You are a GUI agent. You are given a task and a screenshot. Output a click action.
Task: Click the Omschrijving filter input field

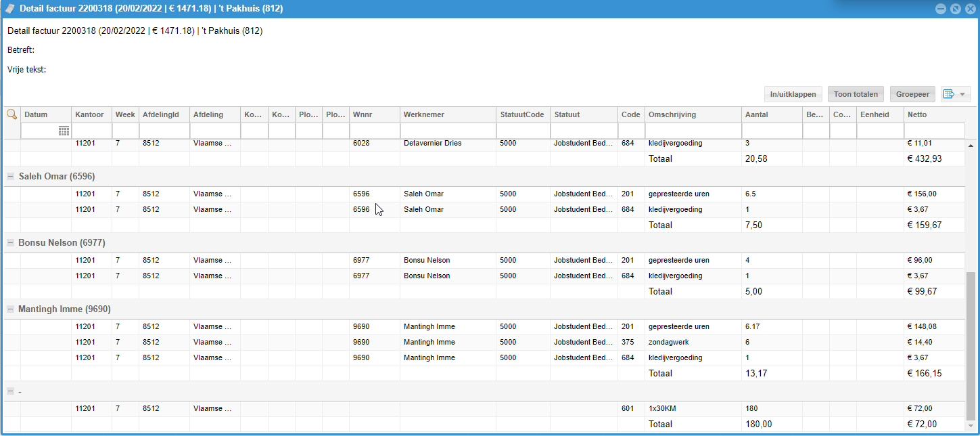coord(693,131)
